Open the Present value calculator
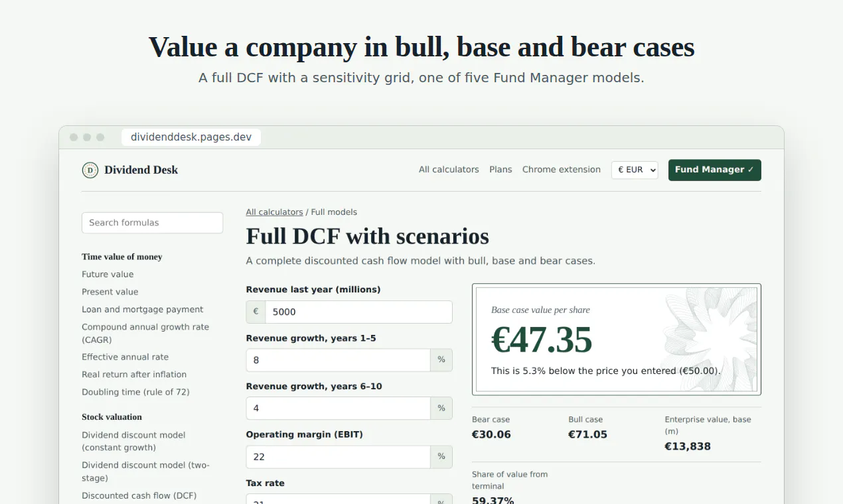This screenshot has width=843, height=504. [110, 292]
